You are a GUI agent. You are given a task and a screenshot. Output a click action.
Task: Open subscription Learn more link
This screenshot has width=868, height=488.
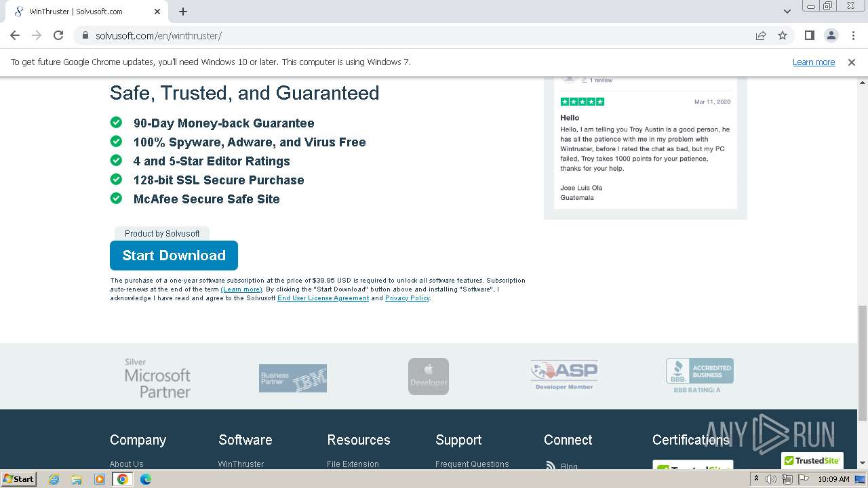[x=241, y=289]
